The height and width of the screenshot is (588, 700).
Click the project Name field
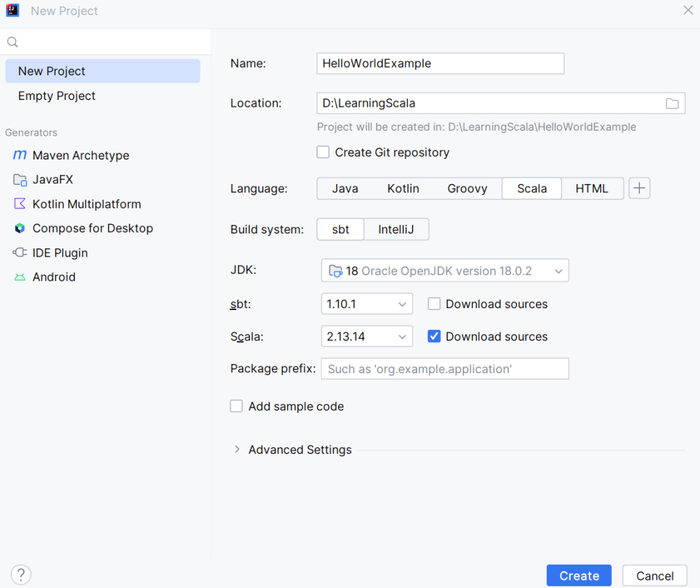coord(440,64)
